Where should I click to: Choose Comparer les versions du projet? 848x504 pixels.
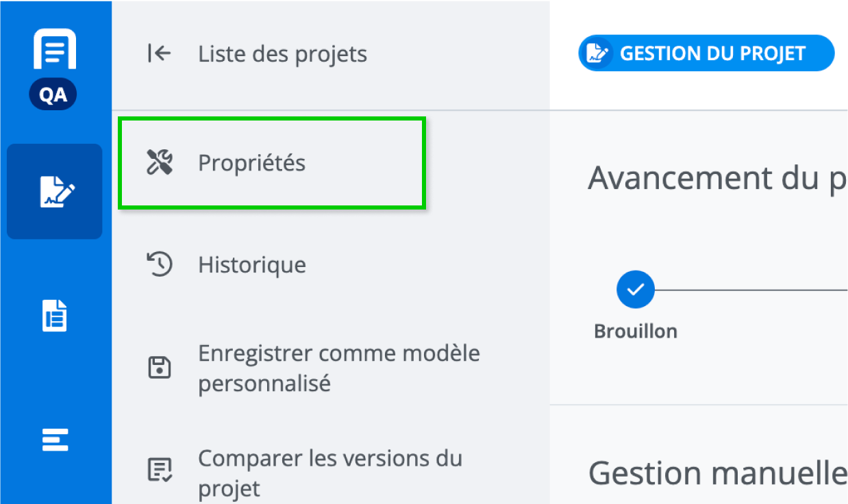click(x=329, y=473)
